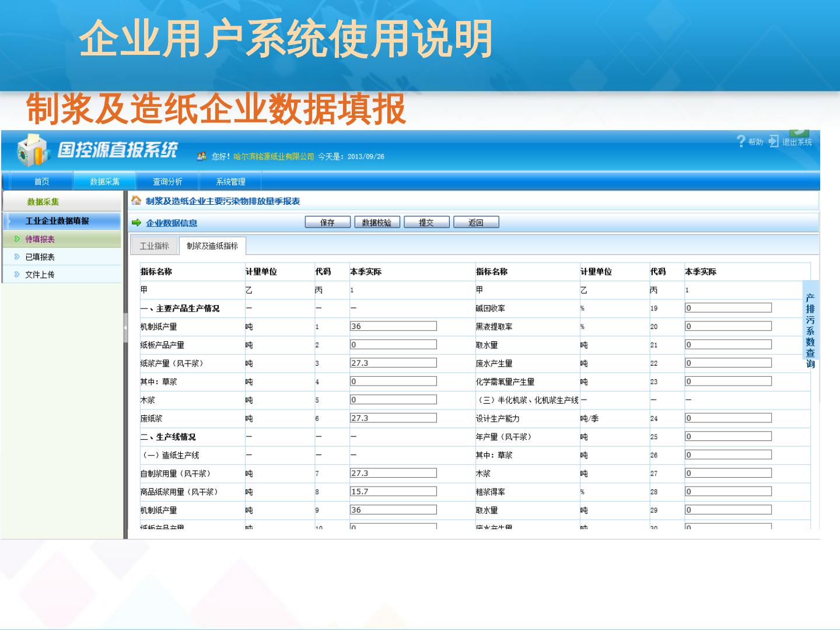Collapse the sidebar using the splitter handle
Image resolution: width=840 pixels, height=630 pixels.
(x=125, y=328)
